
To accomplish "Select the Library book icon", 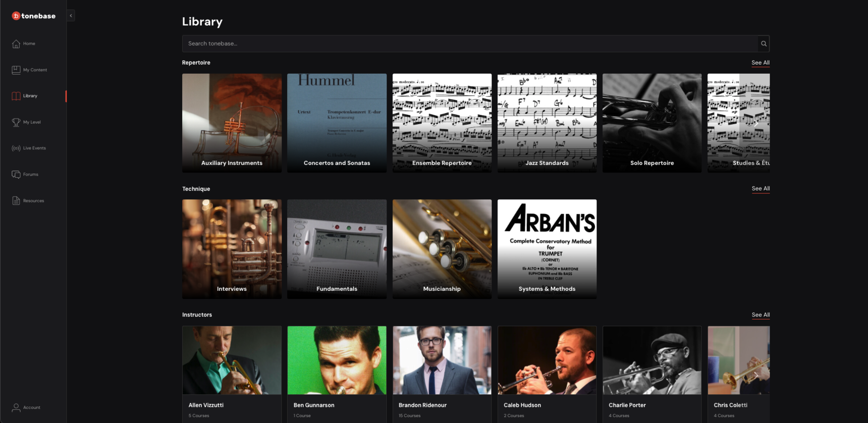I will coord(16,96).
